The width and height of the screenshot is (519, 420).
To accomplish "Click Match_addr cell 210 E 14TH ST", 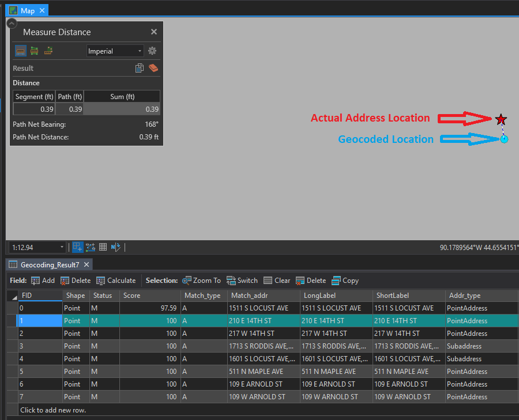I will click(264, 321).
